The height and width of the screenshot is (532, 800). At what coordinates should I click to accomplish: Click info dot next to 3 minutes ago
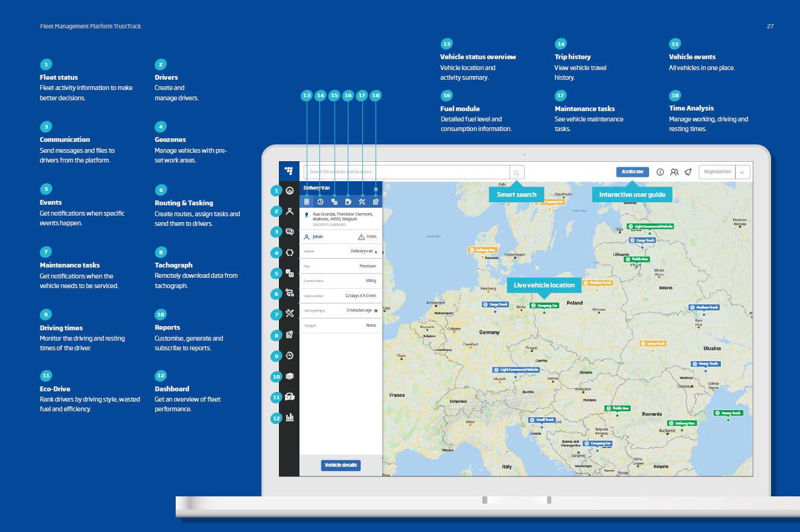[x=376, y=310]
